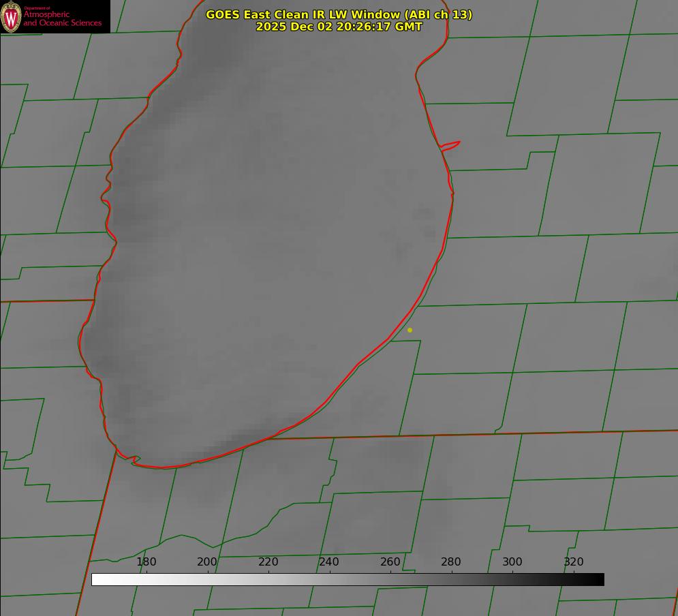Select the 220 colorbar tick label
Image resolution: width=678 pixels, height=616 pixels.
[268, 561]
